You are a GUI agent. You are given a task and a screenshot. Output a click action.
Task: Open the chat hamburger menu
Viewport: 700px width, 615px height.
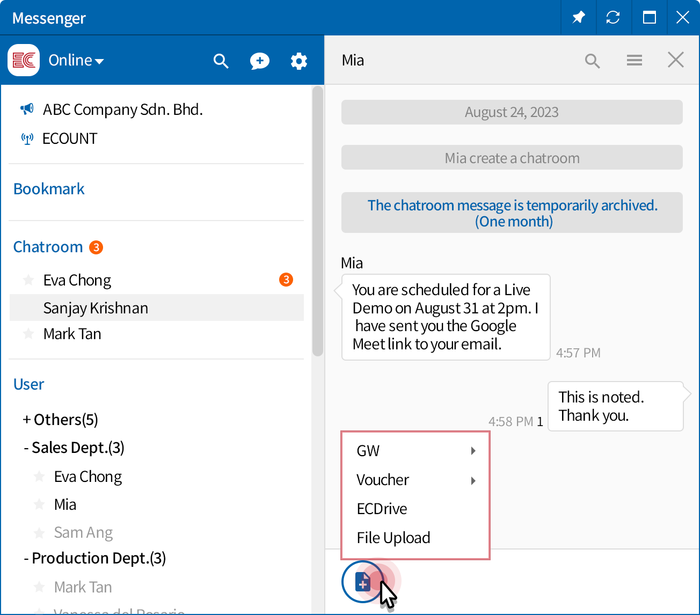coord(635,60)
